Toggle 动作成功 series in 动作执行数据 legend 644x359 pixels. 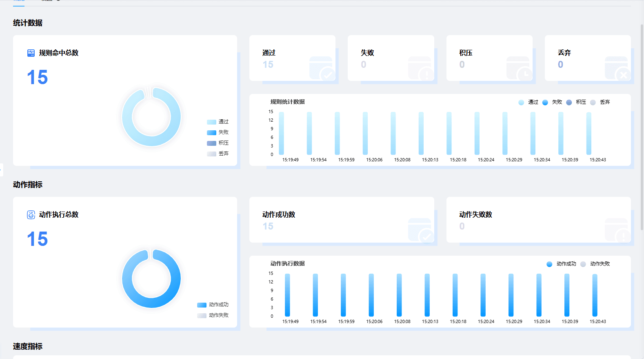[x=562, y=264]
